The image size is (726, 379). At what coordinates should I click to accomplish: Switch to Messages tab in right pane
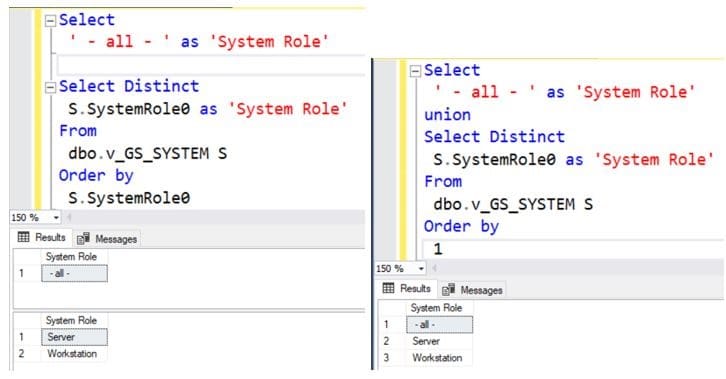[x=472, y=290]
